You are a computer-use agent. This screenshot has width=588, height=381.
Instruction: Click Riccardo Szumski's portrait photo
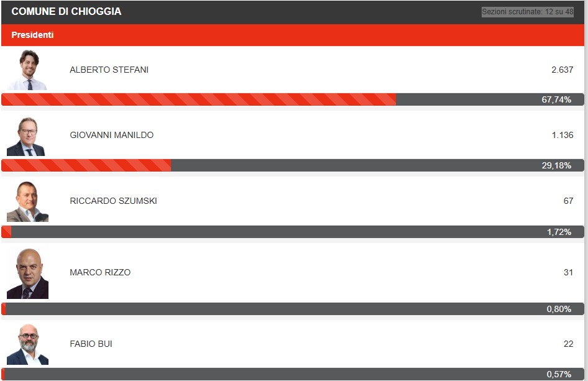pyautogui.click(x=27, y=201)
